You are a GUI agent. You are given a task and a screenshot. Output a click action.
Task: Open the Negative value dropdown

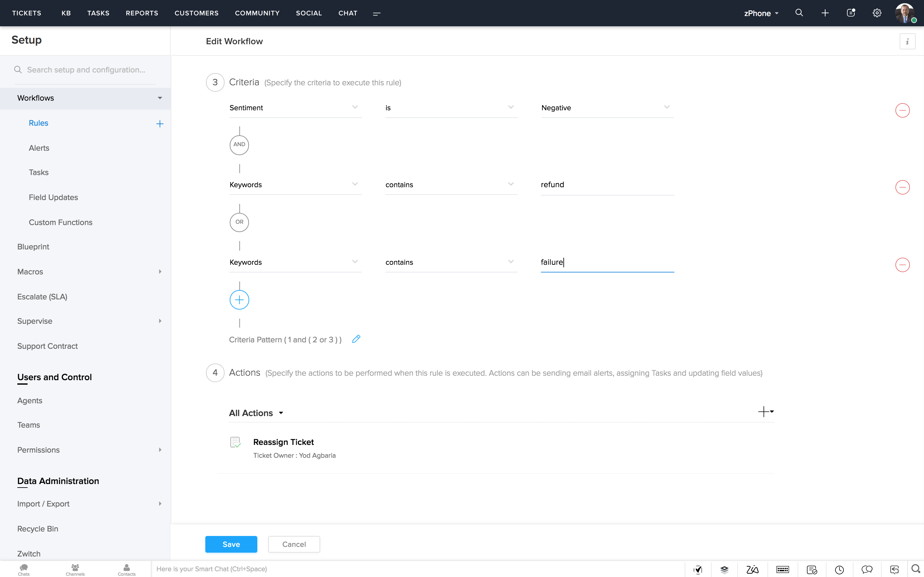(606, 108)
